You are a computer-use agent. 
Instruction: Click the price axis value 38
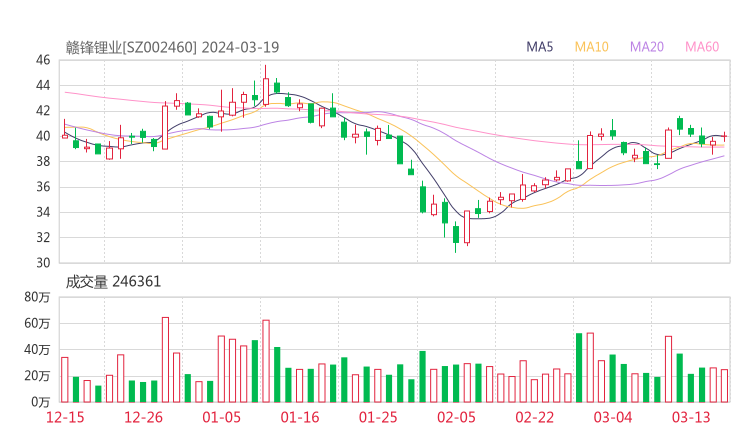coord(43,161)
